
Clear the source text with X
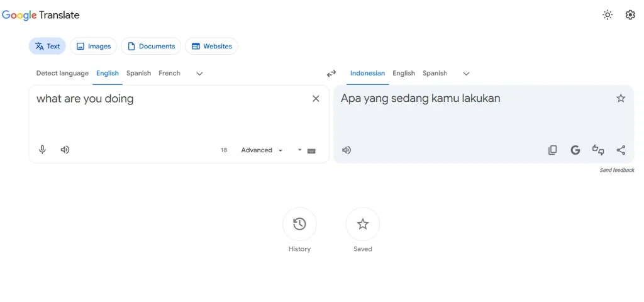316,99
